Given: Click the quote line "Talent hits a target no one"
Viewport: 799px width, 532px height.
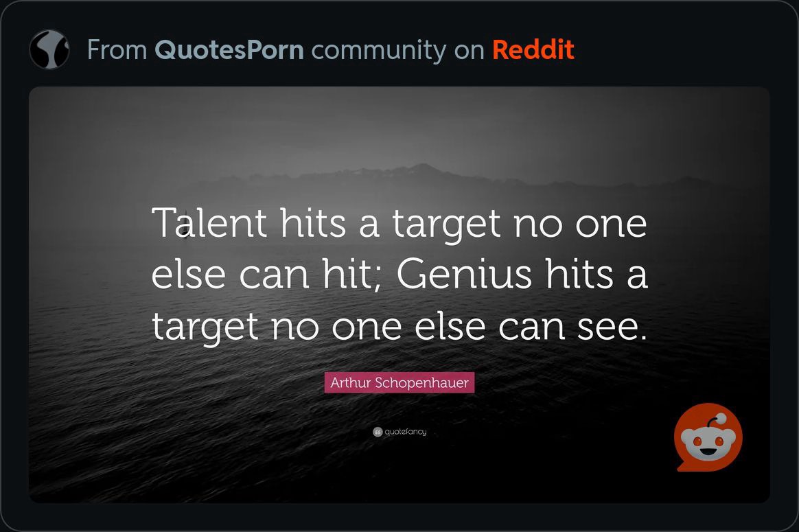Looking at the screenshot, I should pos(399,224).
